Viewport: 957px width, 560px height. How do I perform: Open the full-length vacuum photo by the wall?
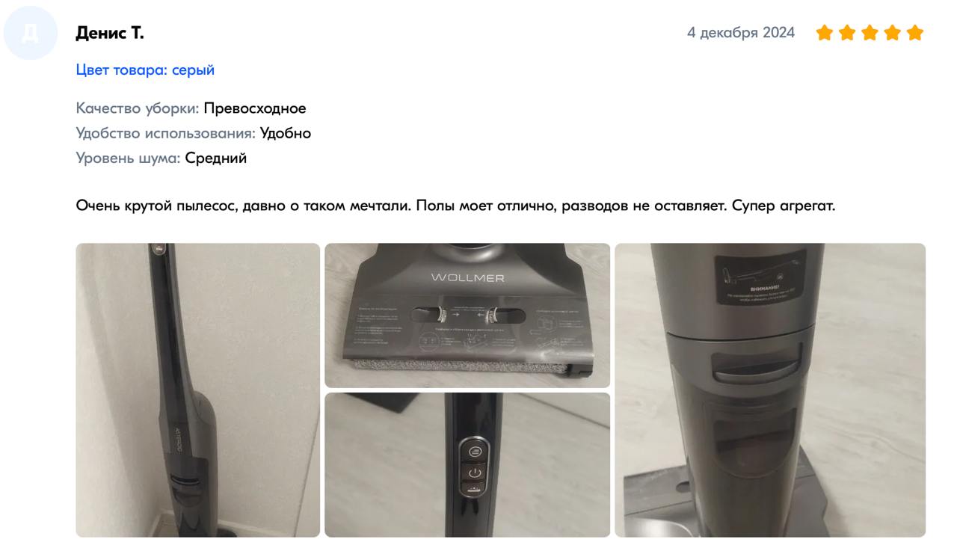click(x=198, y=390)
